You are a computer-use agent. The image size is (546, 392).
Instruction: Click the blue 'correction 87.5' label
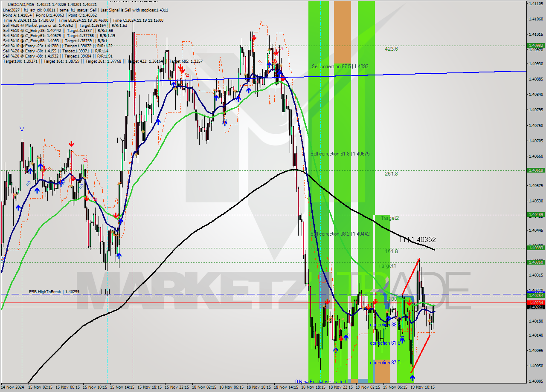click(x=385, y=363)
